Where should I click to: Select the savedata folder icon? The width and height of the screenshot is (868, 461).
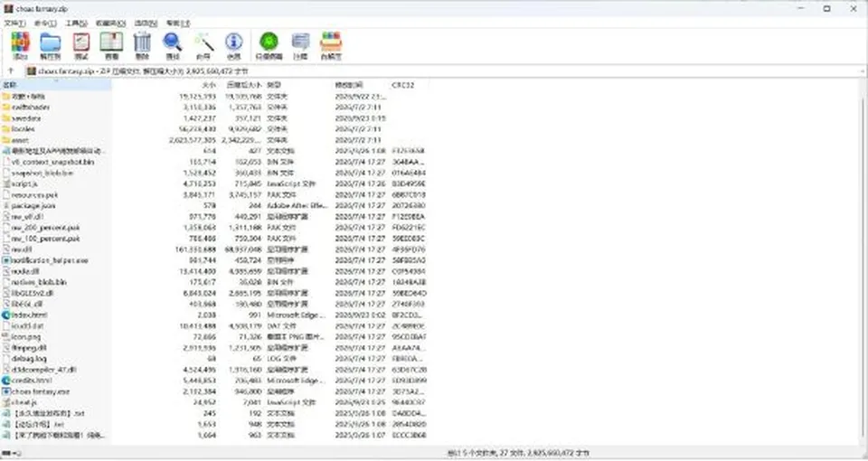point(6,118)
